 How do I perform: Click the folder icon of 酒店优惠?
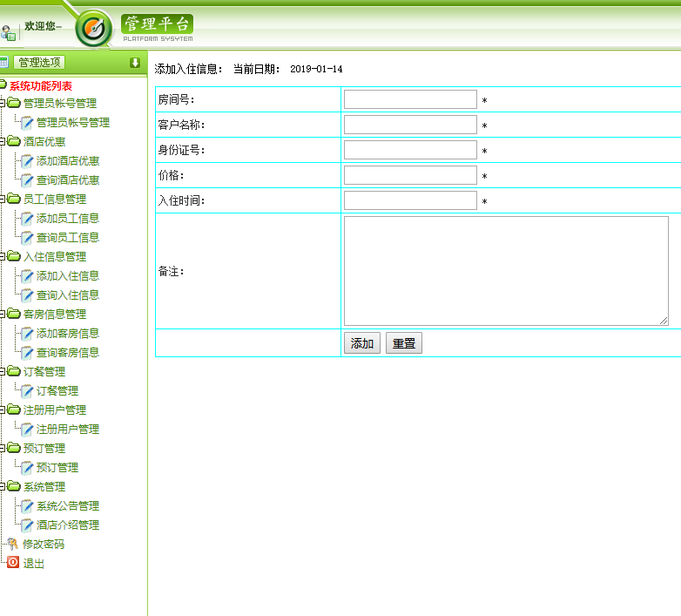[x=13, y=141]
